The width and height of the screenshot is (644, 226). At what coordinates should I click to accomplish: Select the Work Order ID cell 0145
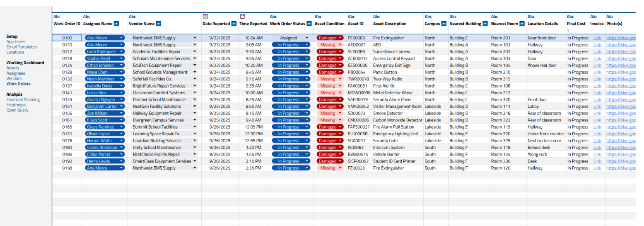(67, 100)
